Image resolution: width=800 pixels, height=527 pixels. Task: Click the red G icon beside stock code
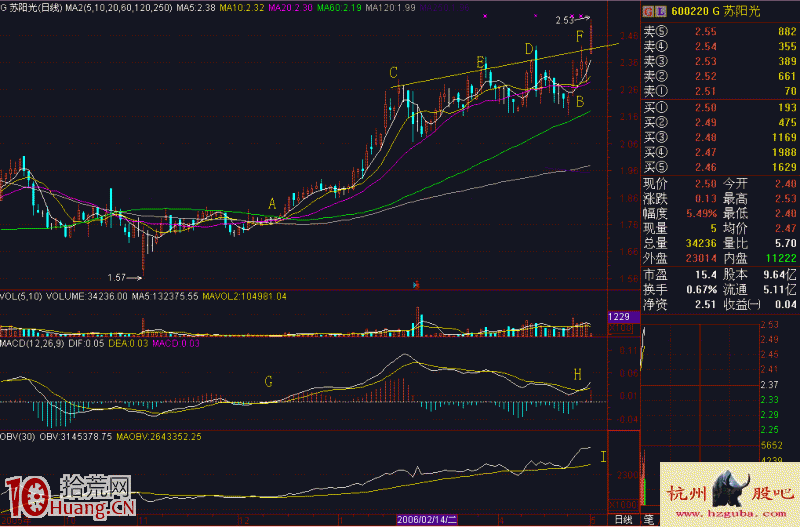point(646,9)
